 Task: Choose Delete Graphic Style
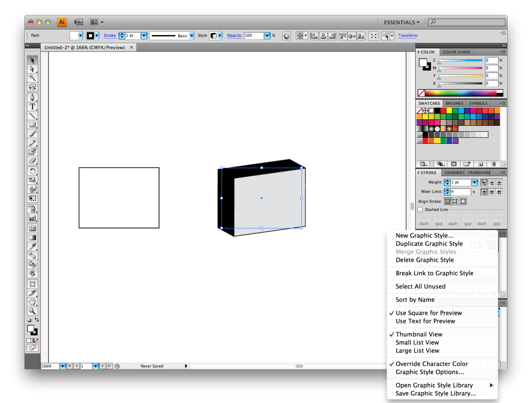pos(425,260)
